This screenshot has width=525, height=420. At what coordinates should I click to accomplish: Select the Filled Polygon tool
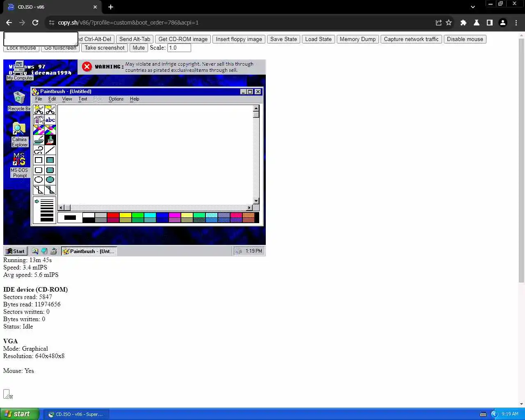click(50, 190)
